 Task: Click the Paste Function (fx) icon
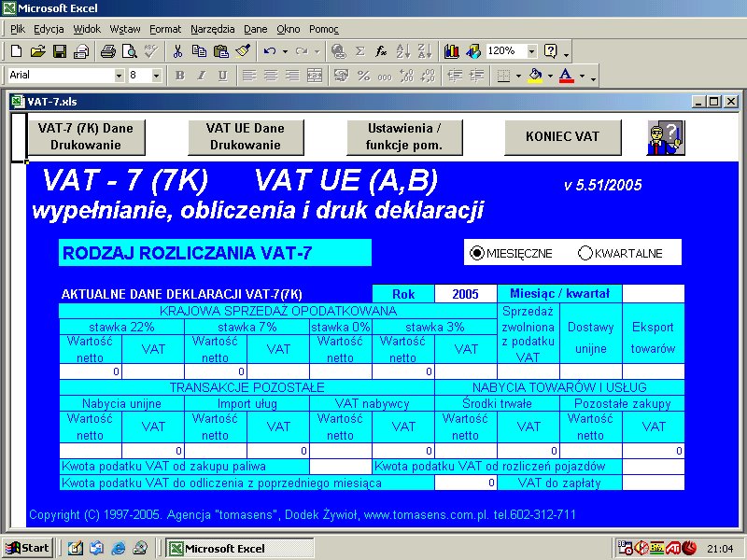382,50
